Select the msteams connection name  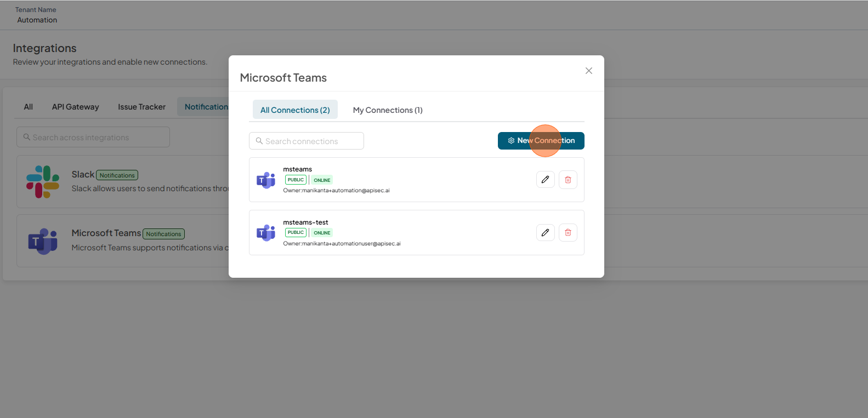tap(298, 169)
